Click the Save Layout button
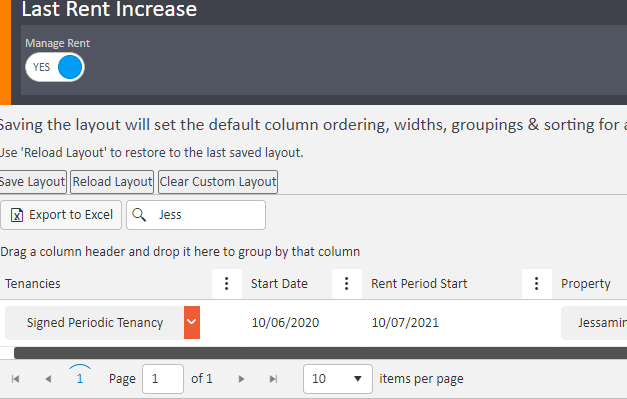Image resolution: width=627 pixels, height=399 pixels. click(33, 182)
